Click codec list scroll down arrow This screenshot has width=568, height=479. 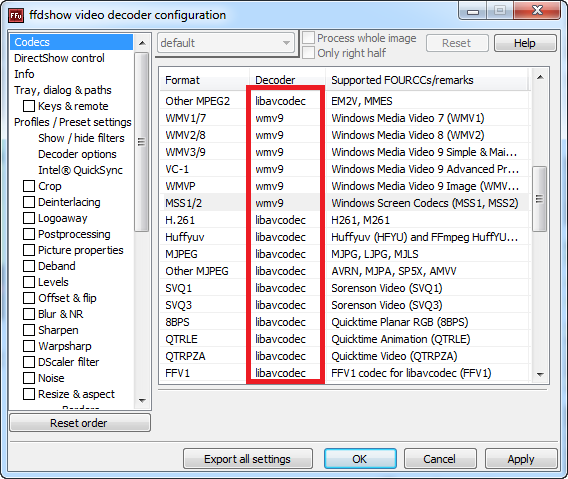click(540, 374)
